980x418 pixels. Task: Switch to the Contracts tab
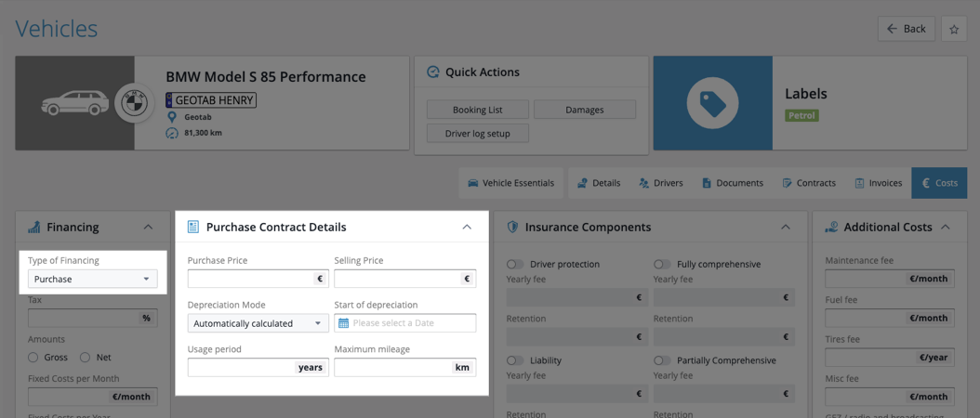pyautogui.click(x=808, y=183)
